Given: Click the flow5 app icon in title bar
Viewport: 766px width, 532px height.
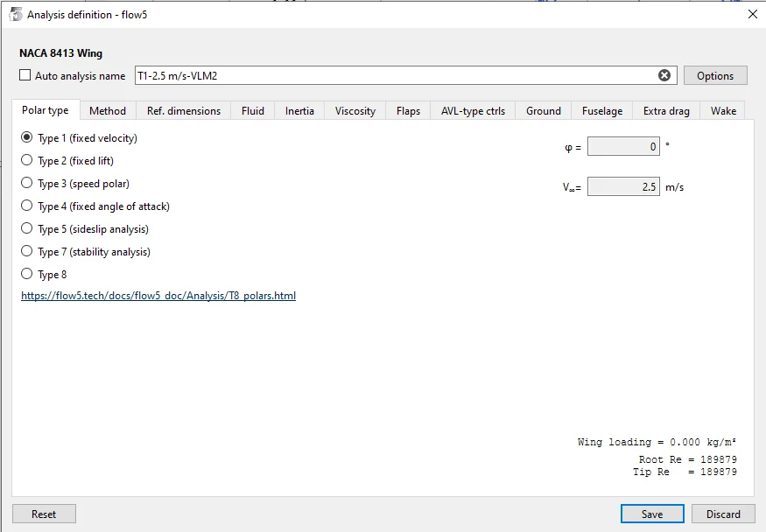Looking at the screenshot, I should [16, 15].
